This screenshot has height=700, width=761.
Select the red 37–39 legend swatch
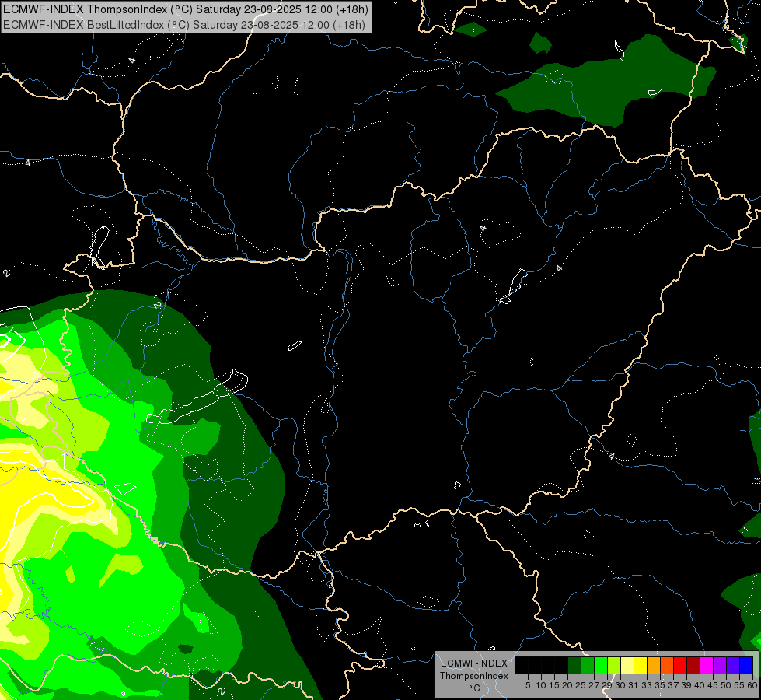click(680, 665)
